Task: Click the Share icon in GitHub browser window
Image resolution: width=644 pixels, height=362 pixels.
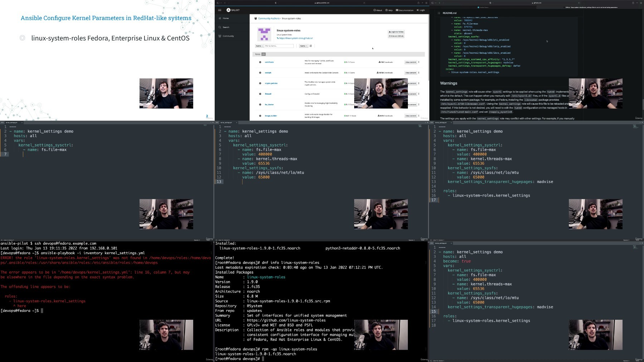Action: pyautogui.click(x=633, y=3)
